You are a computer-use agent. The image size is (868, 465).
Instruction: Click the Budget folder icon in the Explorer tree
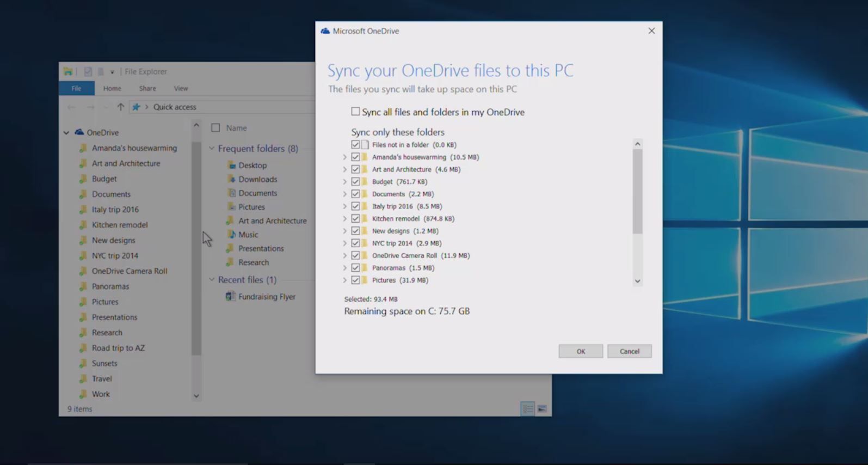coord(83,179)
